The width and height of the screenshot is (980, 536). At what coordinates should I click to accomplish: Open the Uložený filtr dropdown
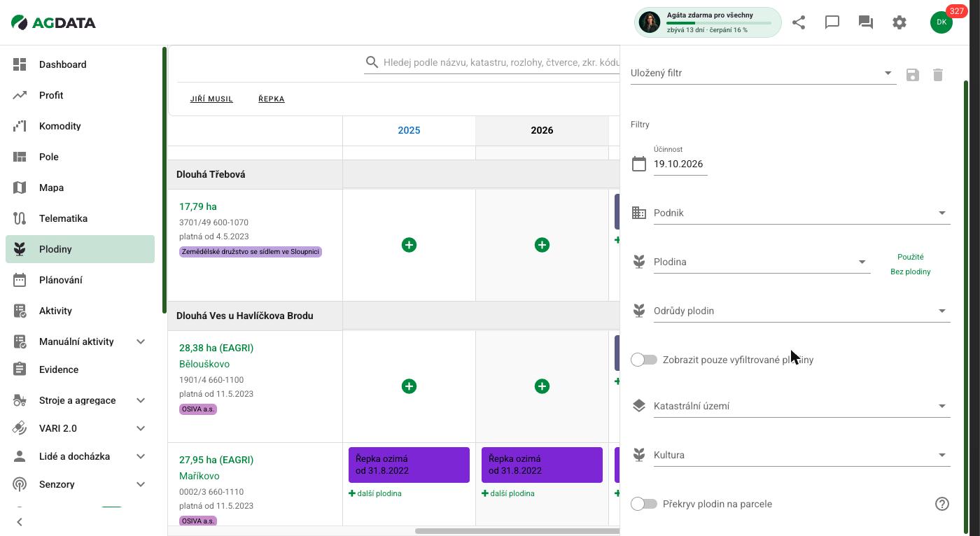pyautogui.click(x=763, y=73)
